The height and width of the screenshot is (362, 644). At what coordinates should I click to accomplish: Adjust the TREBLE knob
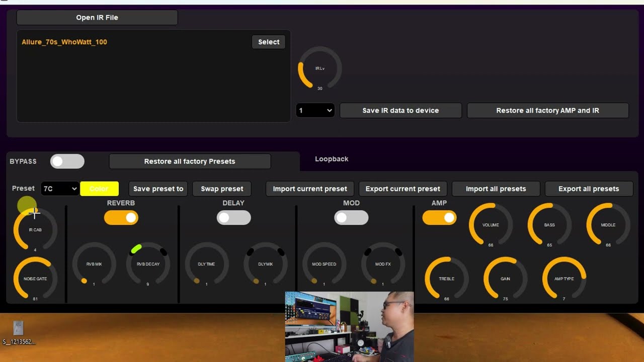click(x=447, y=279)
